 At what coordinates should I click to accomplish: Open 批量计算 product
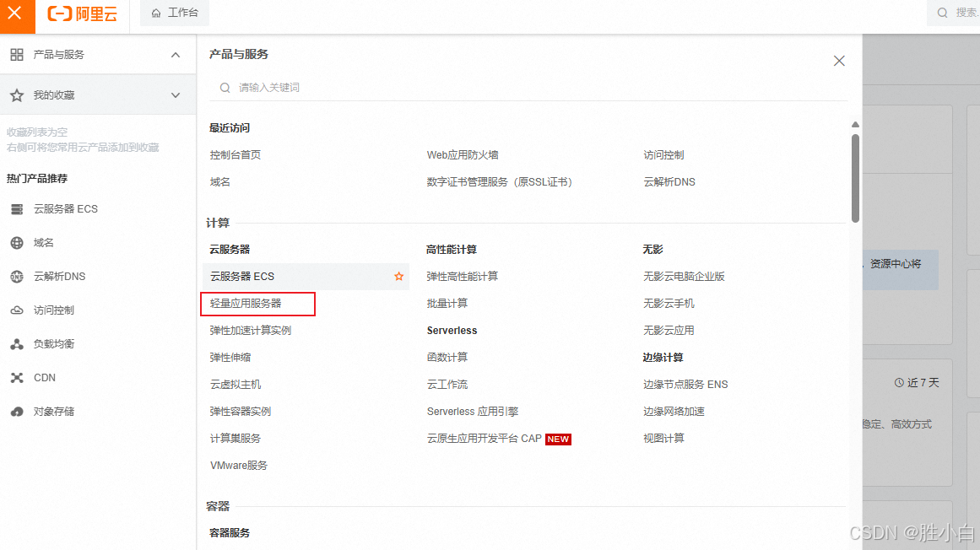point(447,304)
